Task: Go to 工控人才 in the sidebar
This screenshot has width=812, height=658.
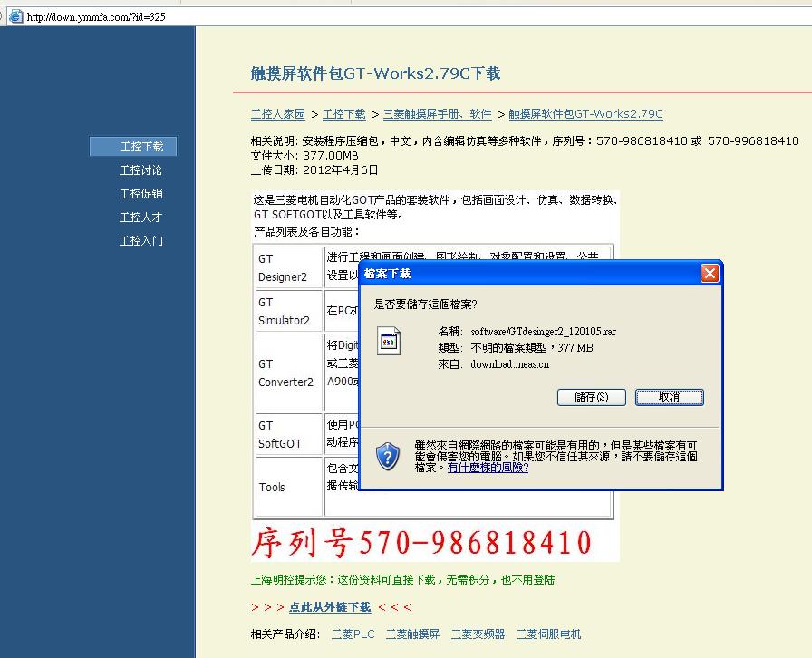Action: tap(141, 218)
